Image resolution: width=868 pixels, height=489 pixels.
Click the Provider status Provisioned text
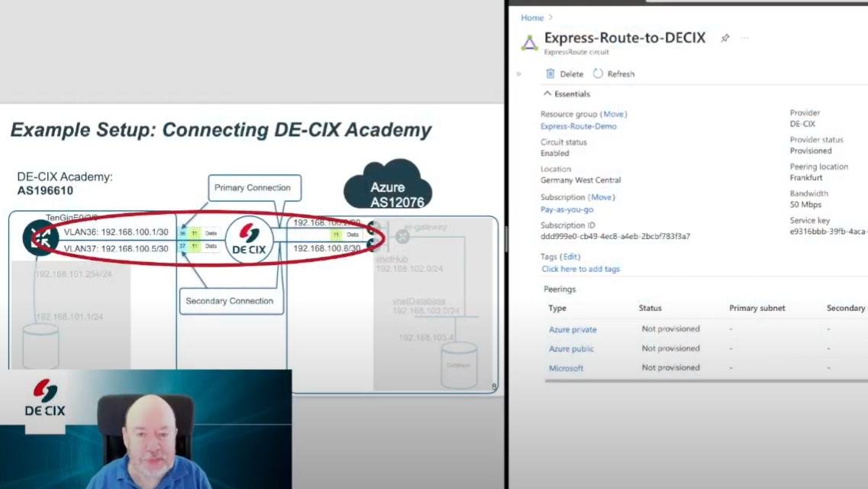click(811, 151)
